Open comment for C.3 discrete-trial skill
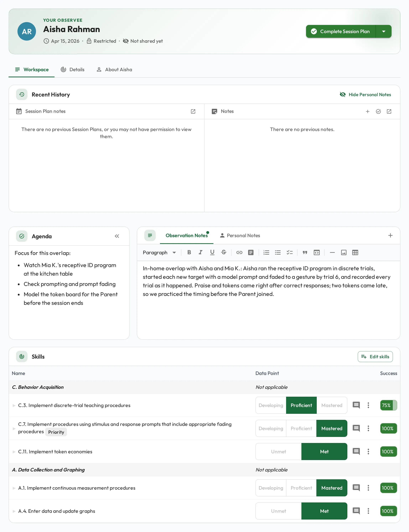Viewport: 409px width, 532px height. 356,405
